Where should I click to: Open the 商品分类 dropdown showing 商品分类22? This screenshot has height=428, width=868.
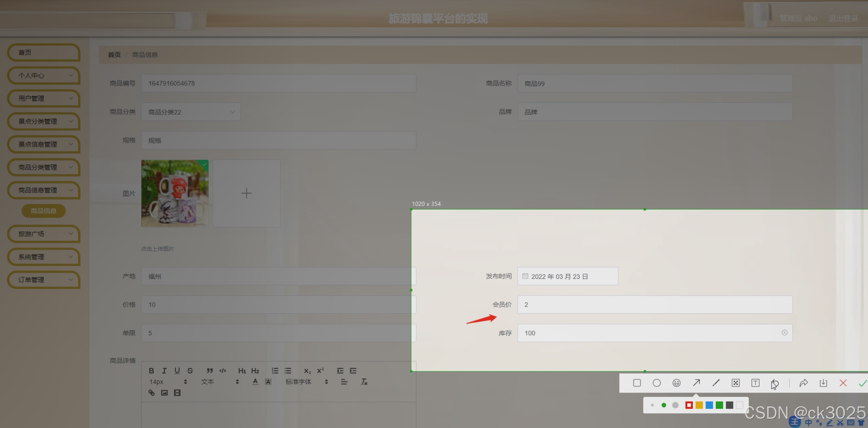pos(191,112)
